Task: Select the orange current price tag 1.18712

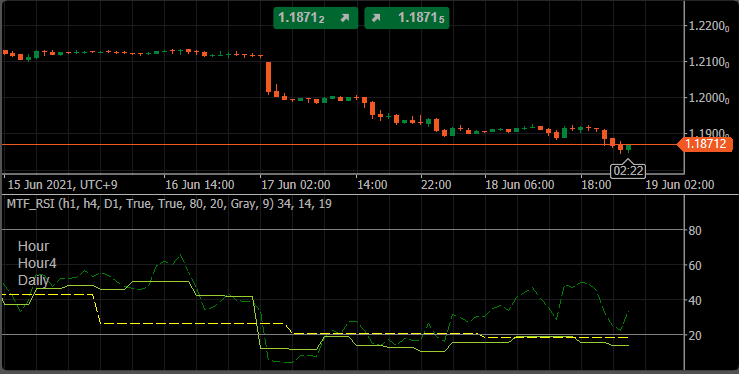Action: point(706,144)
